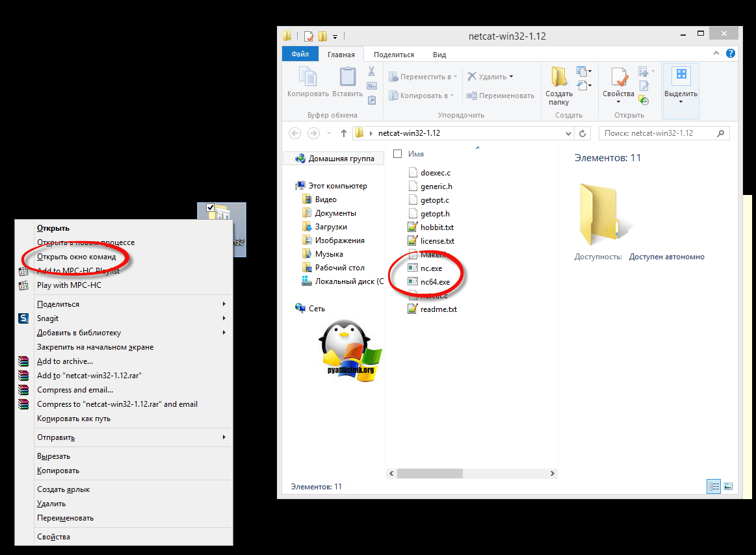Click the Сеть network icon in sidebar
The height and width of the screenshot is (555, 756).
[300, 308]
